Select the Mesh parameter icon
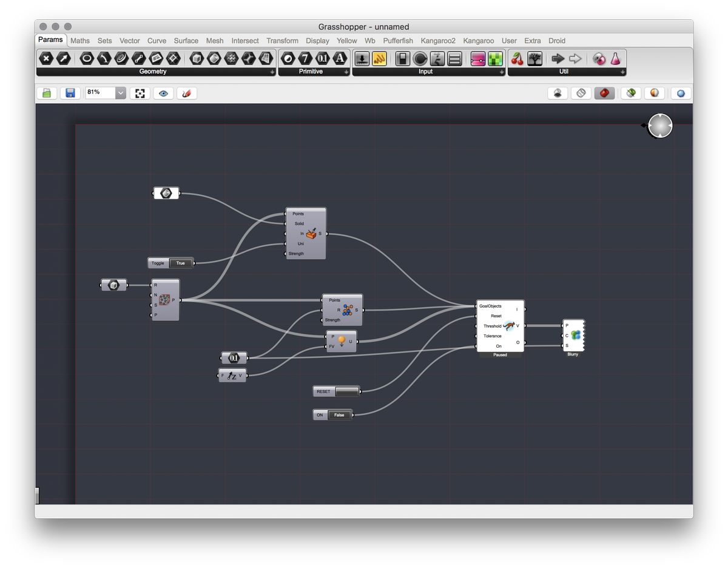 point(231,58)
